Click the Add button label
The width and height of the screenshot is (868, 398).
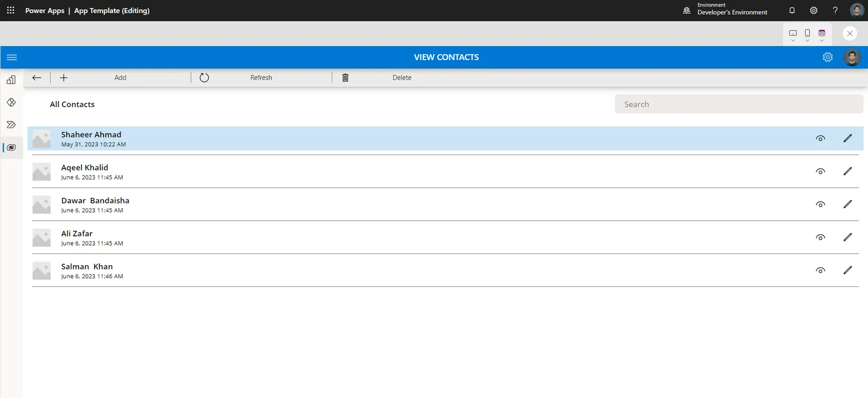click(120, 78)
